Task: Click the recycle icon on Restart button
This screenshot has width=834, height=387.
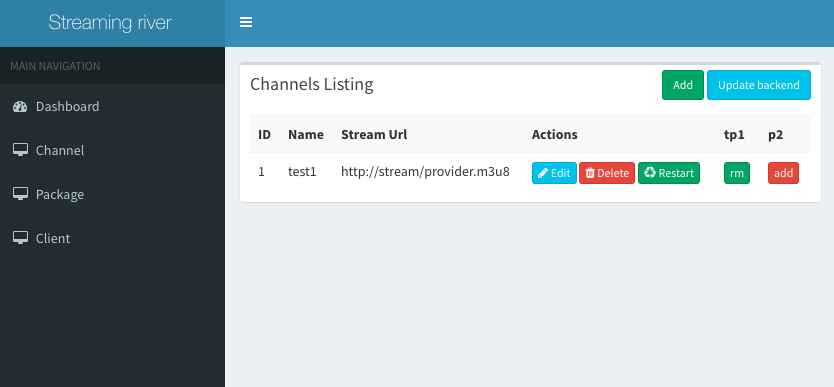Action: [649, 172]
